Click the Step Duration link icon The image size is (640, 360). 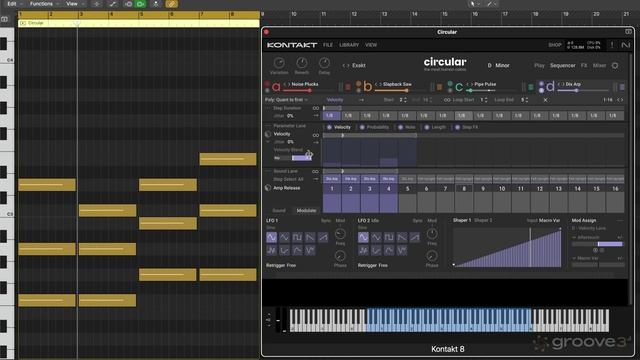pos(316,108)
